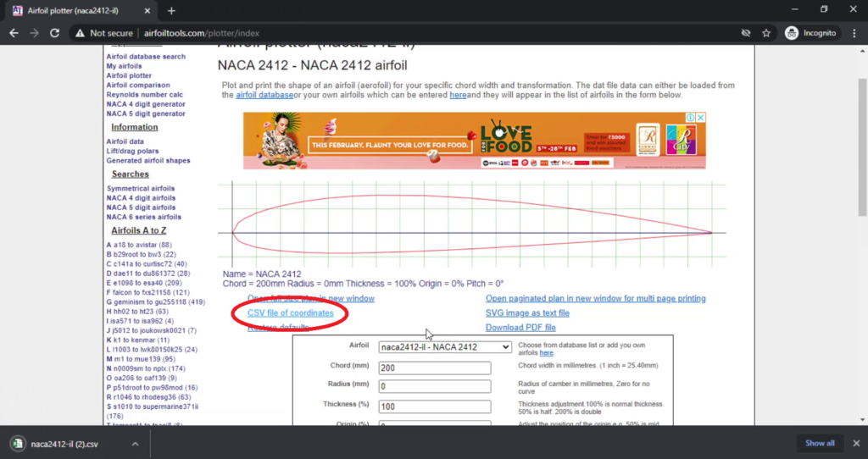Click the Radius (mm) input field
The image size is (868, 459).
(435, 386)
